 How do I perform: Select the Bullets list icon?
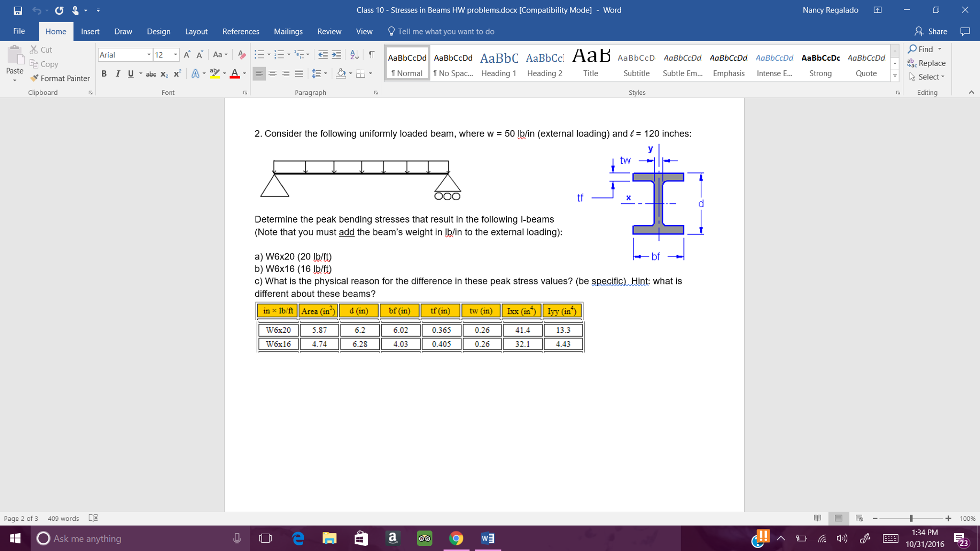[259, 54]
